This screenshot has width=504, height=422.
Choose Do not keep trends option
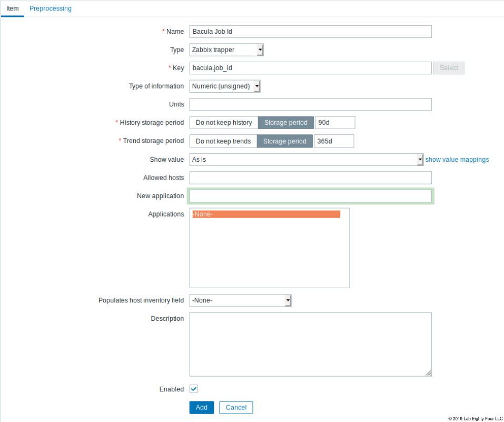point(223,141)
